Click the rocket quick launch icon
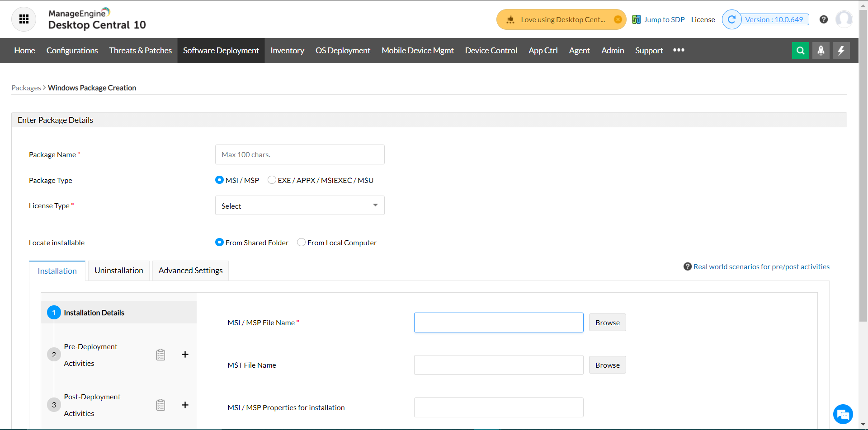This screenshot has height=430, width=868. tap(821, 50)
